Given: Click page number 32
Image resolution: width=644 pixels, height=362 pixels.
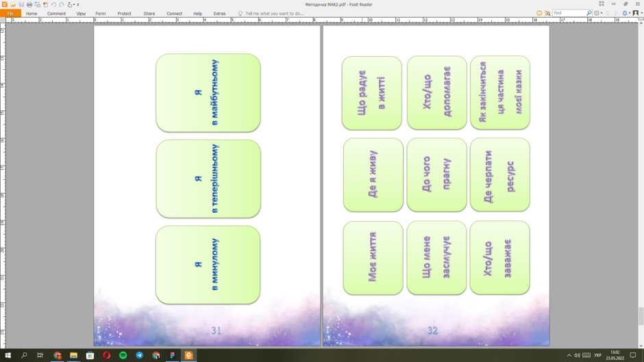Looking at the screenshot, I should [x=432, y=331].
